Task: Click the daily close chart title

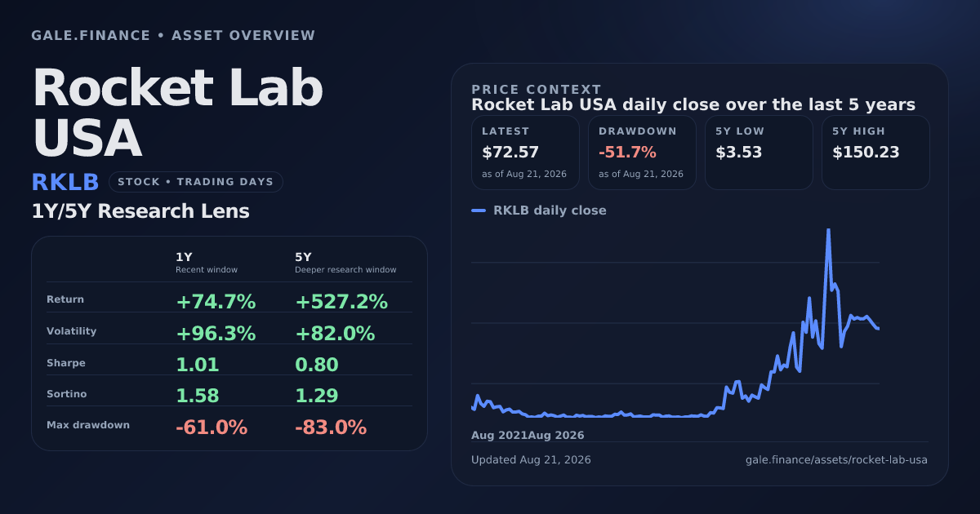Action: coord(693,105)
